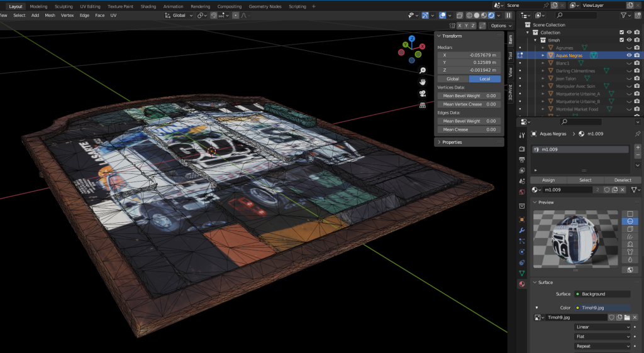Image resolution: width=644 pixels, height=353 pixels.
Task: Open the Options dropdown in viewport header
Action: point(501,25)
